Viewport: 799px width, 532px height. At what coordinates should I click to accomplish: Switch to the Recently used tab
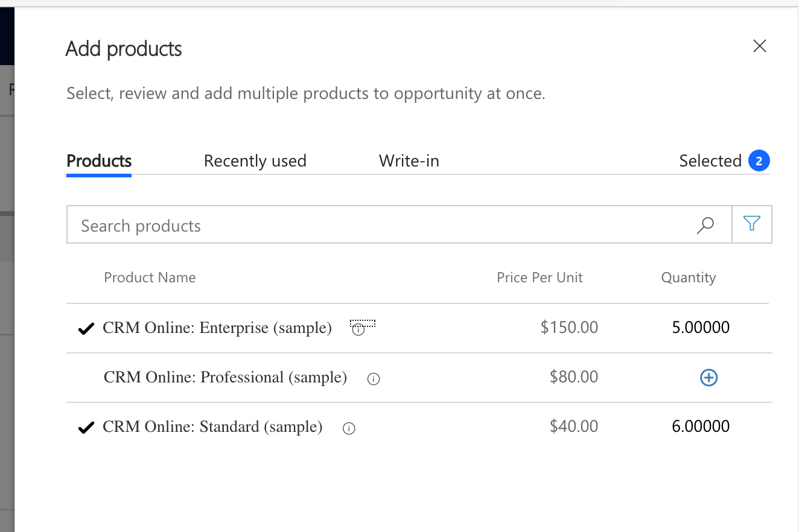click(255, 161)
